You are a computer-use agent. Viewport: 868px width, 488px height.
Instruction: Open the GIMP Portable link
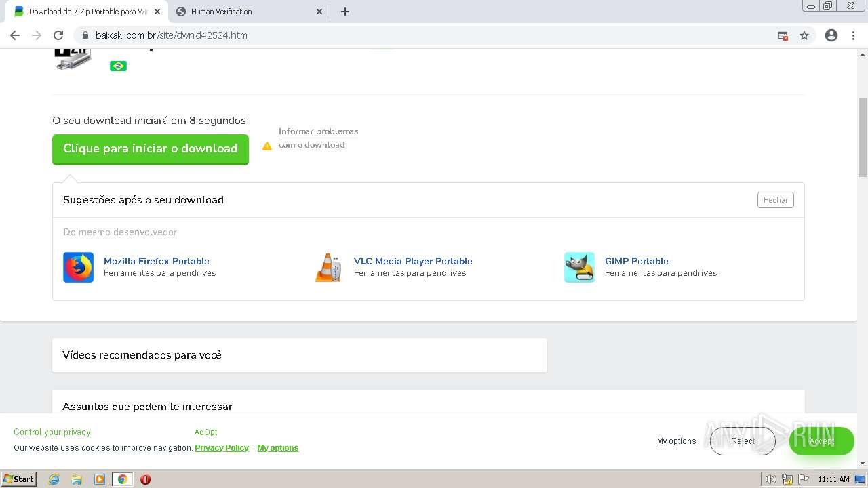pyautogui.click(x=637, y=261)
